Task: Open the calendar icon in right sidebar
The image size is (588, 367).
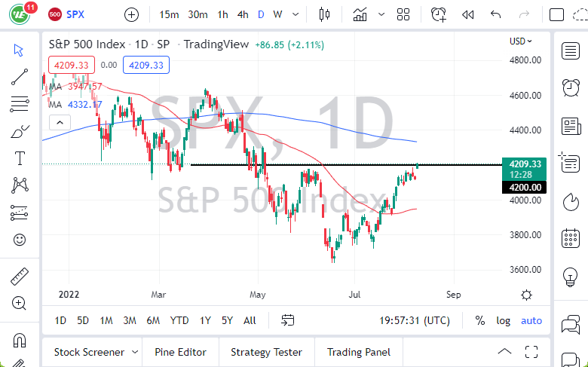Action: (x=571, y=240)
